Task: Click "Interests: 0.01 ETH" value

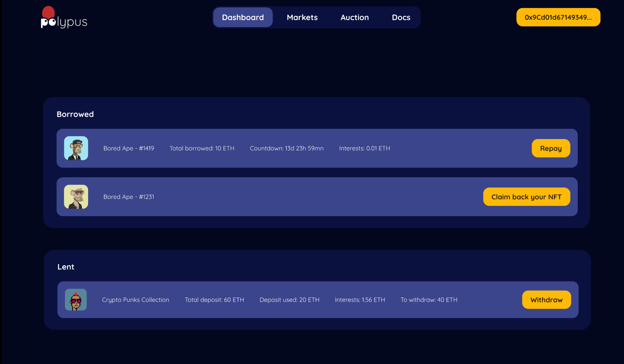Action: 364,148
